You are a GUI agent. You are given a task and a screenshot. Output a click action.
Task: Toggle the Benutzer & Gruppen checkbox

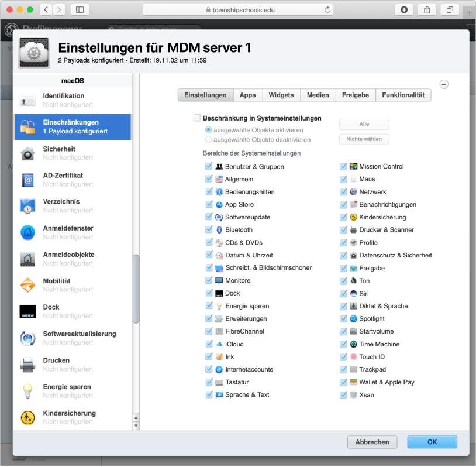click(x=209, y=166)
